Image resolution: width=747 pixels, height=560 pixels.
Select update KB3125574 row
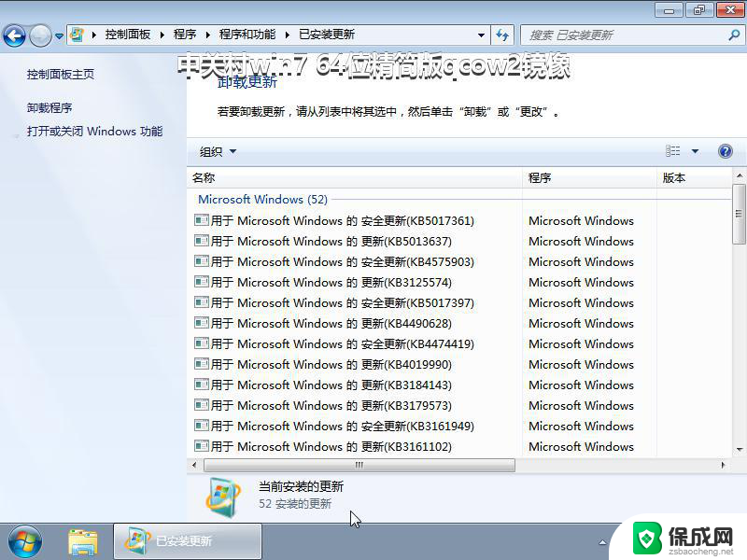459,283
